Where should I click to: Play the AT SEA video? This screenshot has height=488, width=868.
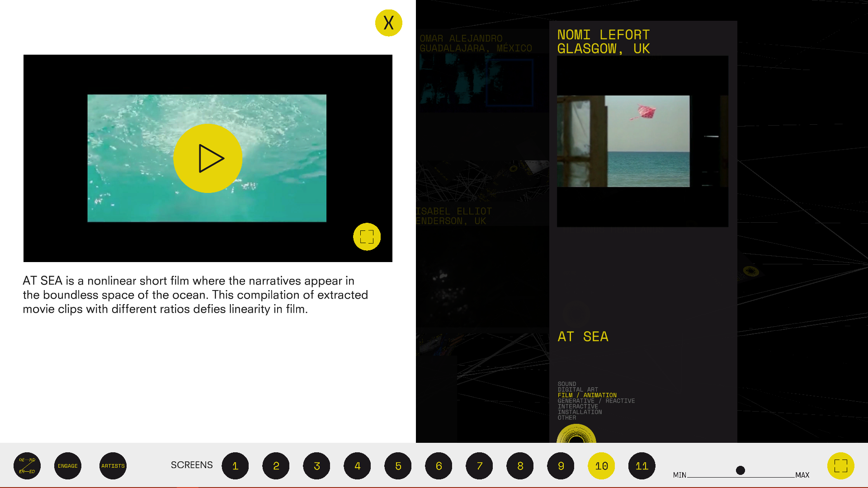tap(208, 158)
